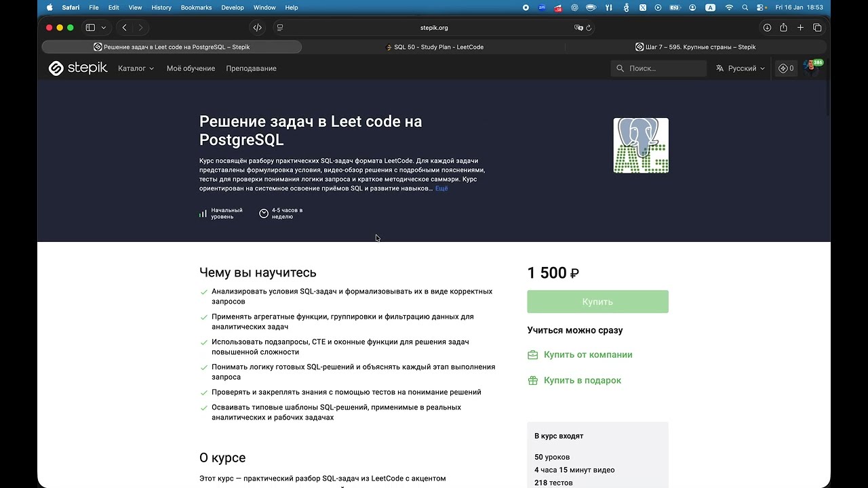Open the History menu
The image size is (868, 488).
pos(161,7)
